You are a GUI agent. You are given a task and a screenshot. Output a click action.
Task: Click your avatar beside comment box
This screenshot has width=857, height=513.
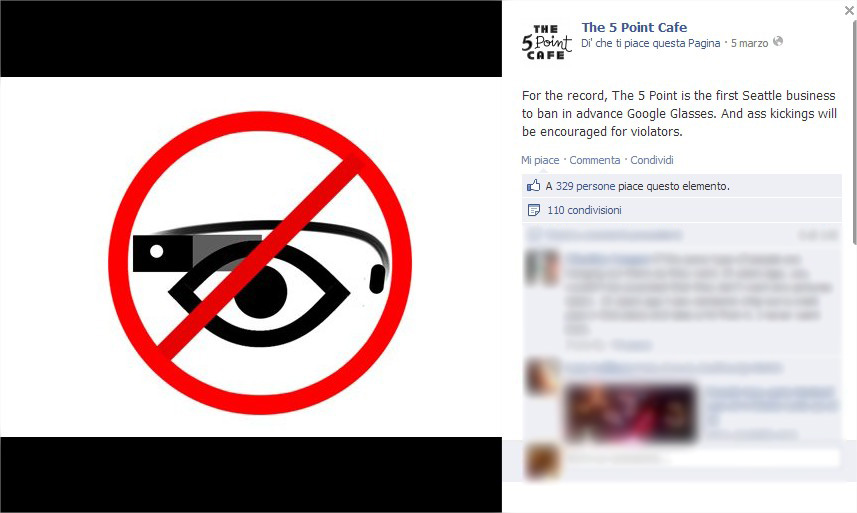point(542,461)
